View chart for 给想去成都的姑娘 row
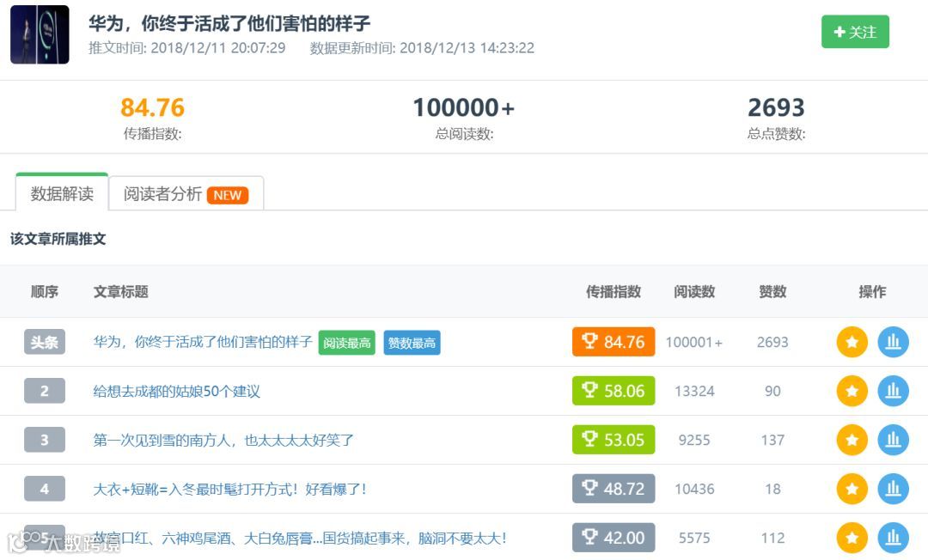 coord(893,391)
